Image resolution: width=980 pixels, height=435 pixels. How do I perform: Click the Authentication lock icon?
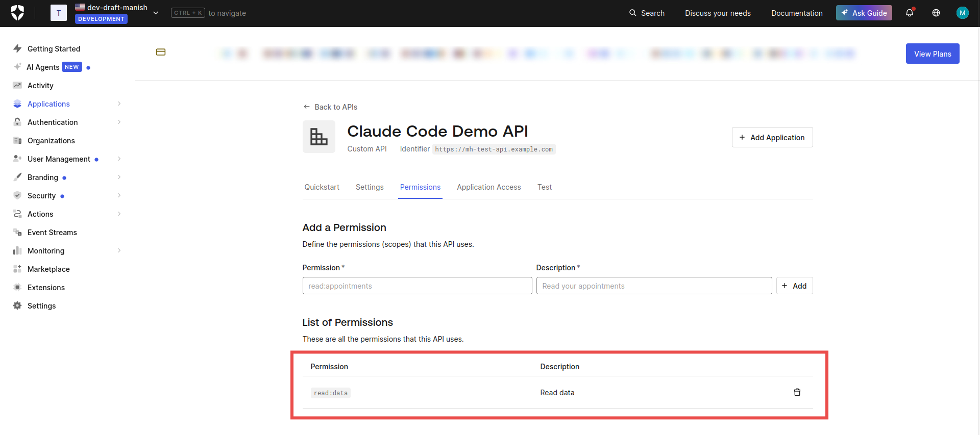(x=17, y=122)
